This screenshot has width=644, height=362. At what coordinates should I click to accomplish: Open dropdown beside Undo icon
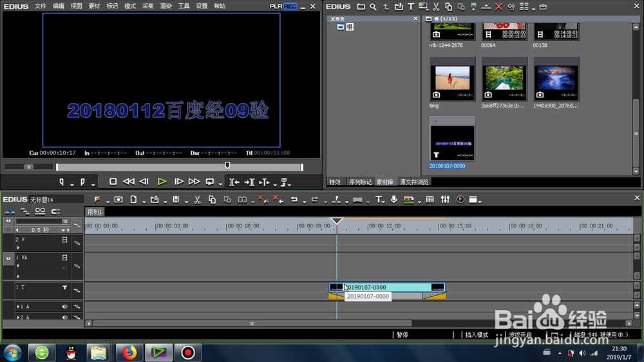(305, 202)
